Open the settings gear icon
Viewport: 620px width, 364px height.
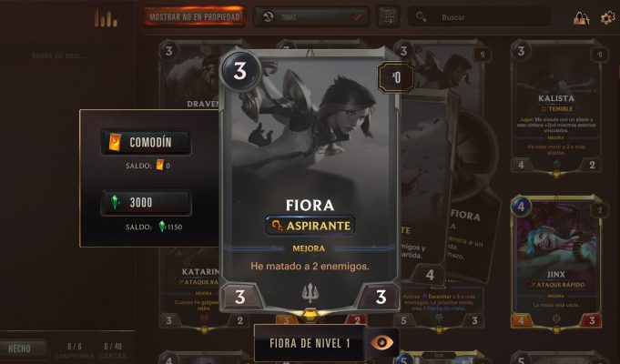tap(607, 17)
